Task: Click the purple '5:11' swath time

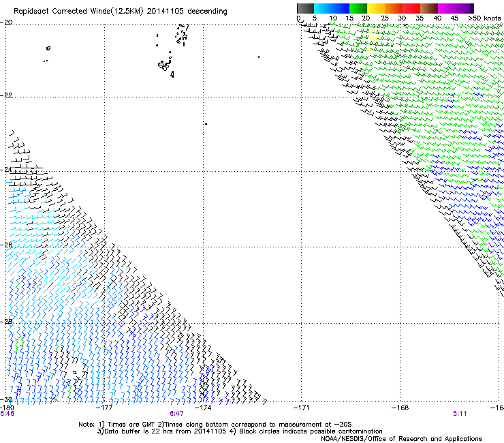Action: pyautogui.click(x=460, y=414)
